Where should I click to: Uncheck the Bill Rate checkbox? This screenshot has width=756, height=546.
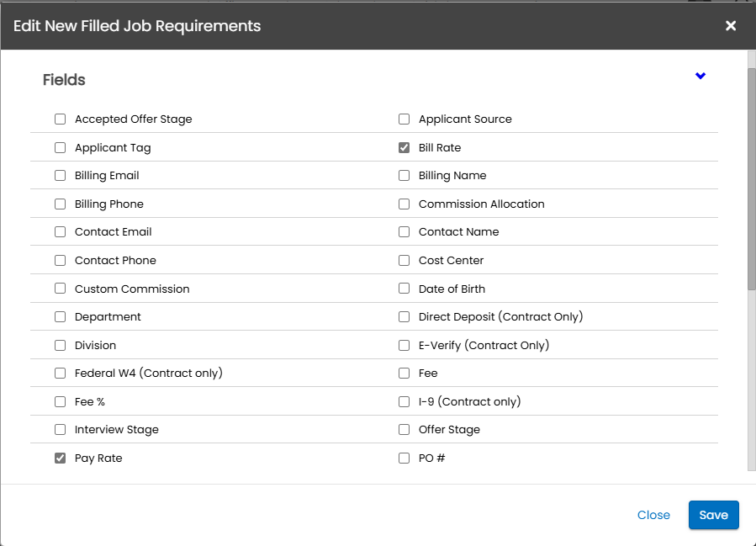(404, 148)
